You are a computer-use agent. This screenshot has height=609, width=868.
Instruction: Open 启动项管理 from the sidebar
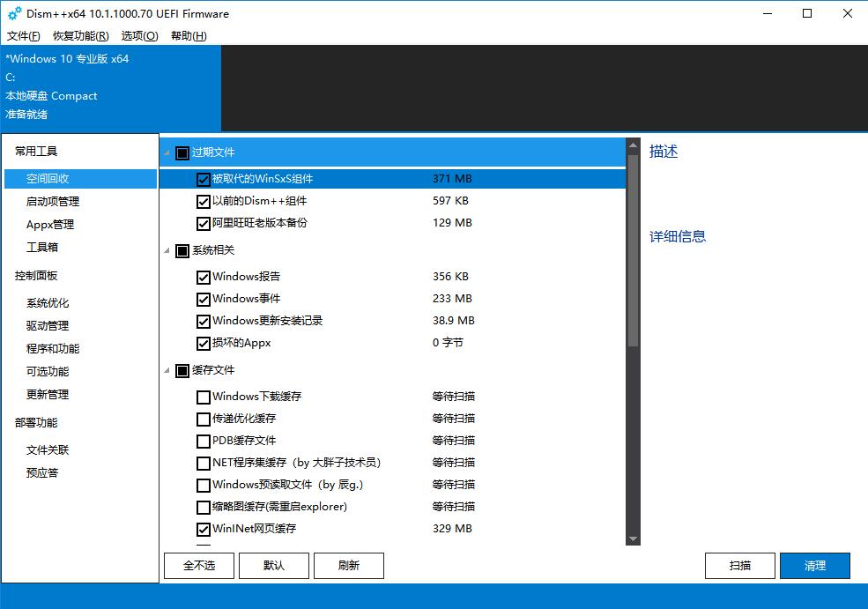tap(53, 201)
